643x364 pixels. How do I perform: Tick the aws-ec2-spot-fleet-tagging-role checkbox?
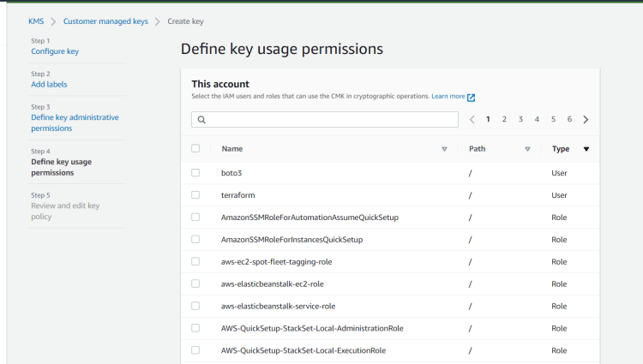point(195,261)
